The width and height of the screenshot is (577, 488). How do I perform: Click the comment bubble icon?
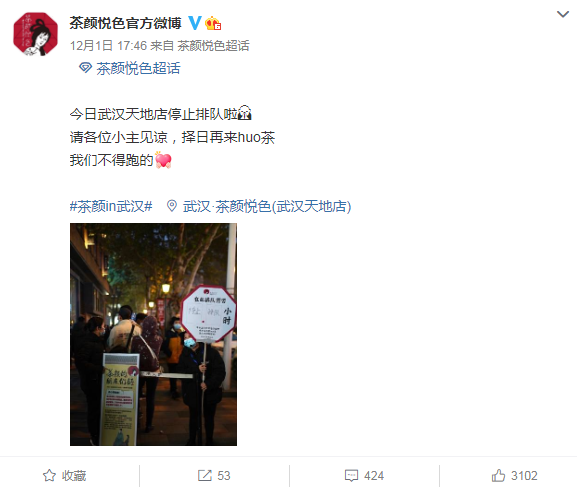tap(351, 475)
